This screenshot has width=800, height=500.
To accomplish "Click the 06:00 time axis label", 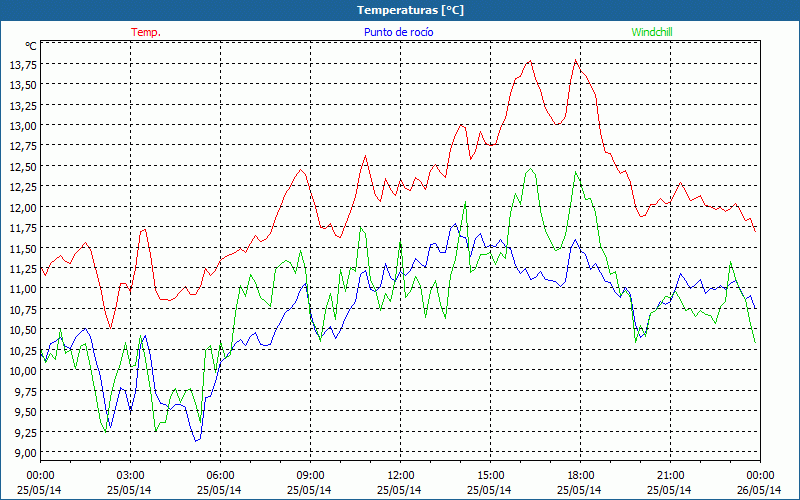I will tap(220, 475).
